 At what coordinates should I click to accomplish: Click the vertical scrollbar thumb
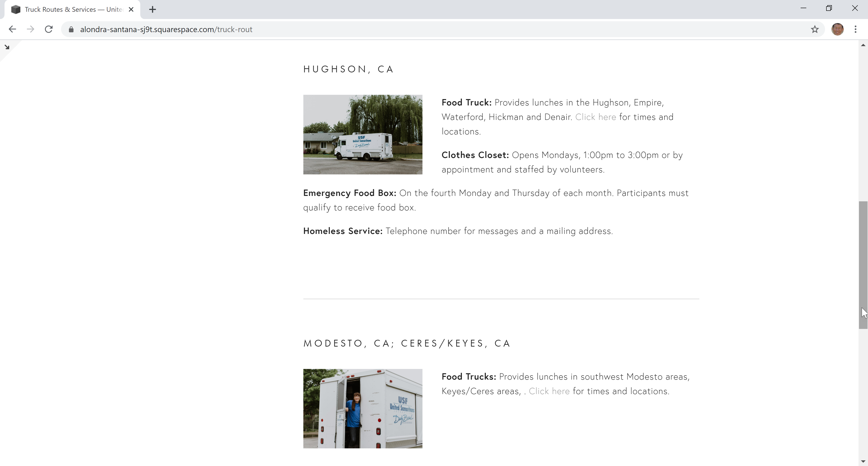tap(863, 265)
